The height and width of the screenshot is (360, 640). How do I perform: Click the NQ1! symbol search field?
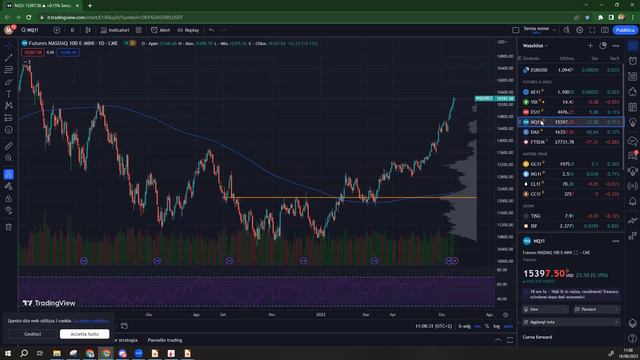click(34, 30)
